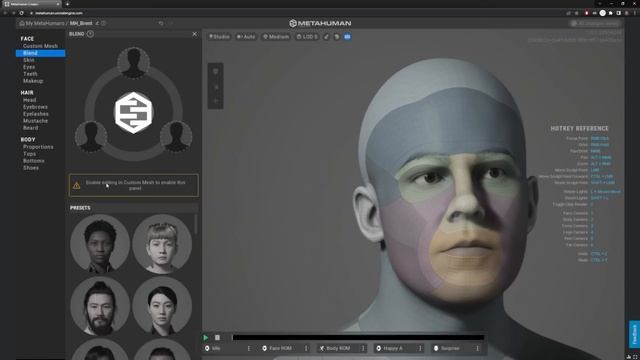The width and height of the screenshot is (640, 360).
Task: Open the Medium render quality dropdown
Action: tap(276, 37)
